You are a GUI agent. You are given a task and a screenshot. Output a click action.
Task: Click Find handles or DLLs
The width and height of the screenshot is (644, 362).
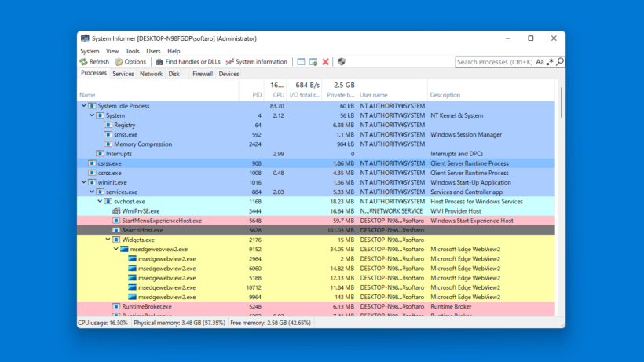188,61
